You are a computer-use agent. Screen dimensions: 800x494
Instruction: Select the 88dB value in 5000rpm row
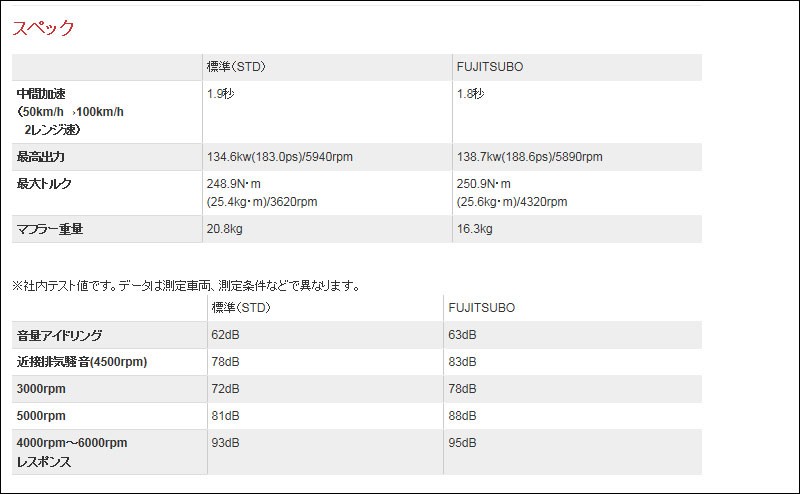[x=463, y=416]
